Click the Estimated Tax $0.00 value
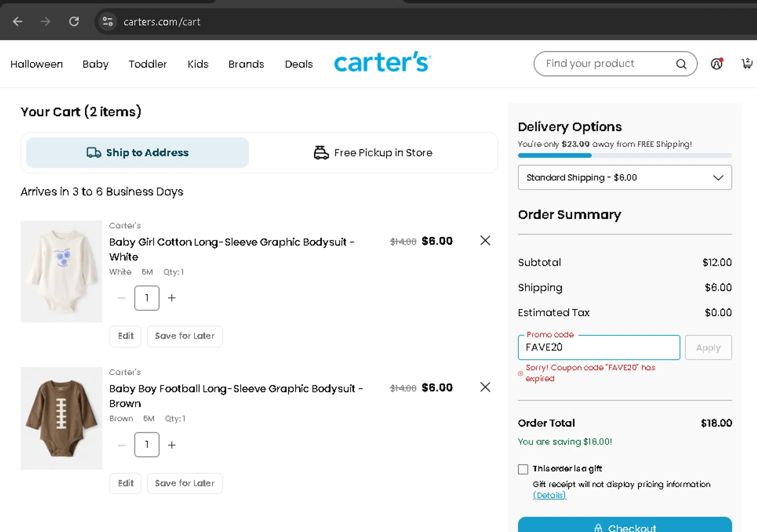Image resolution: width=757 pixels, height=532 pixels. pos(718,313)
